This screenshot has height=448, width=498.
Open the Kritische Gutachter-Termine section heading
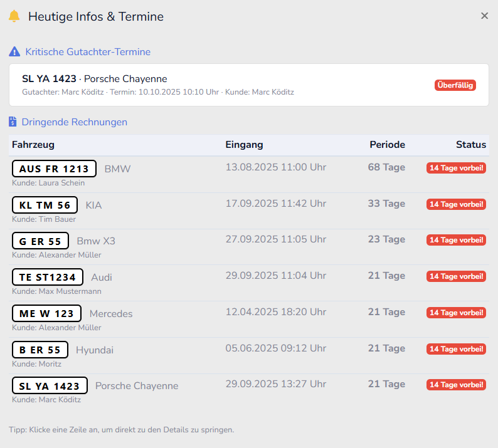point(88,52)
